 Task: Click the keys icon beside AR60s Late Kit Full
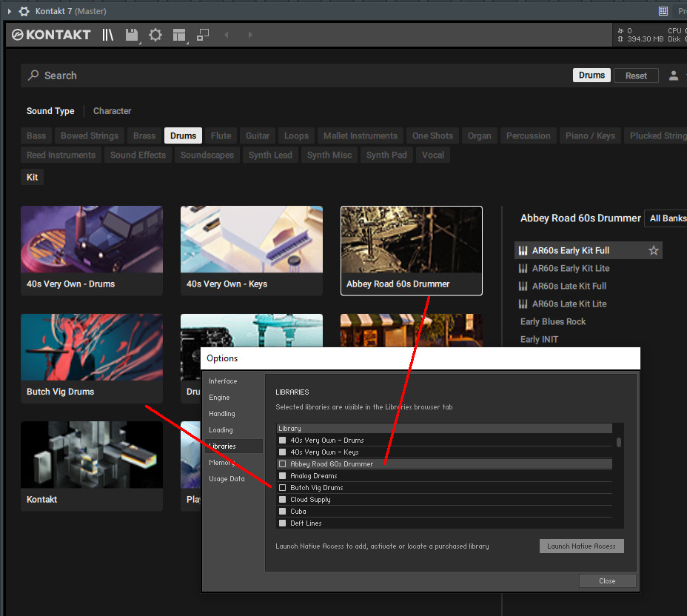point(523,286)
